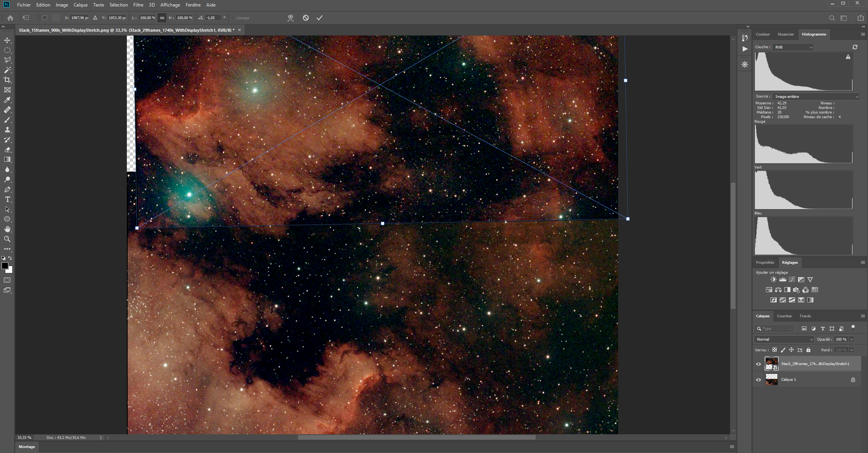The image size is (868, 453).
Task: Add a Curves adjustment
Action: (x=792, y=279)
